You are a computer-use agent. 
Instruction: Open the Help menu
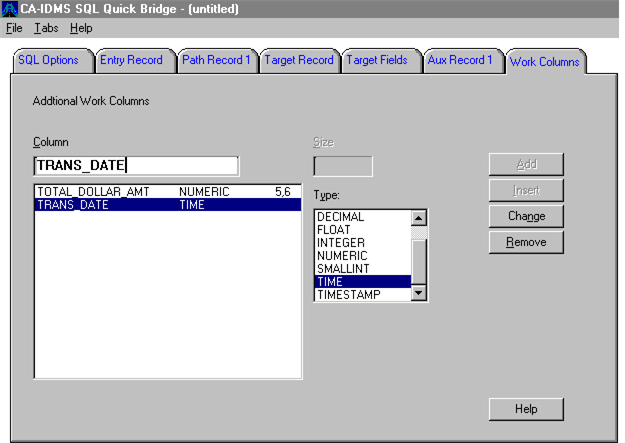coord(81,28)
